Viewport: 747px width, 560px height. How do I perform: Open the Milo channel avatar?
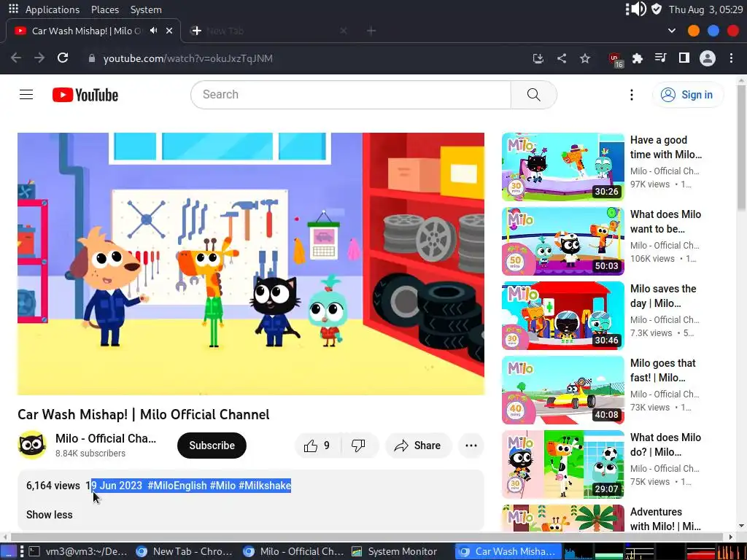click(x=32, y=445)
